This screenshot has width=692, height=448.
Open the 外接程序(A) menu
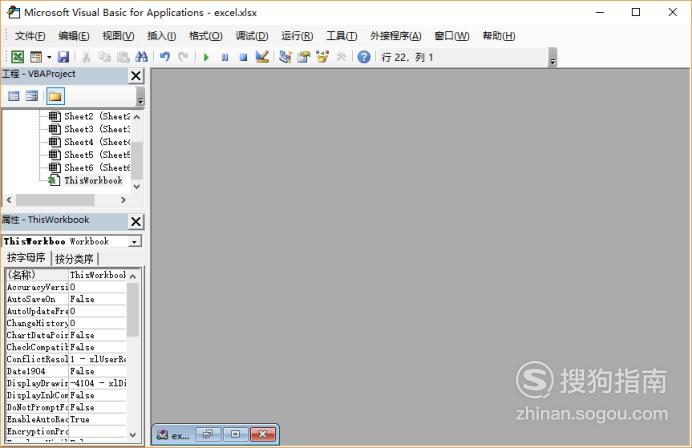pyautogui.click(x=396, y=36)
